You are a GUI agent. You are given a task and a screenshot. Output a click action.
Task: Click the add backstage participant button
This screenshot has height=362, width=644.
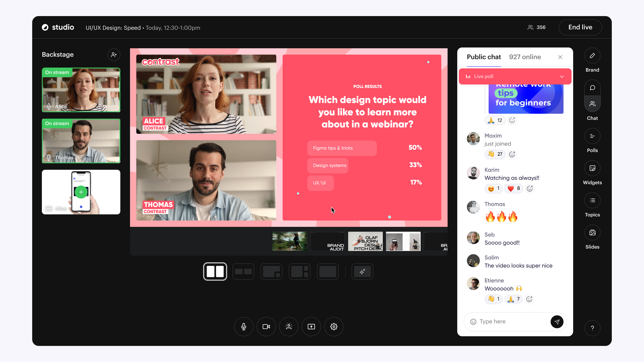[114, 54]
